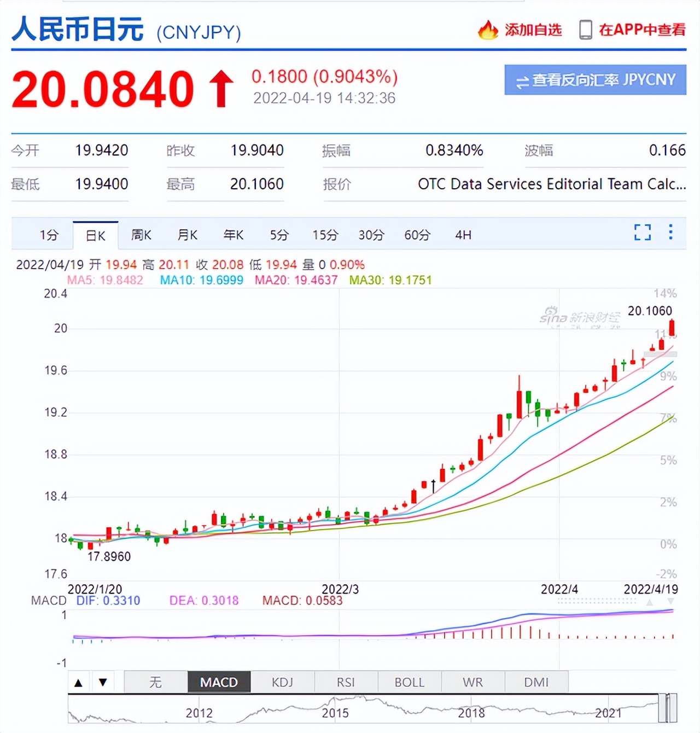
Task: Enable the KDJ indicator
Action: tap(283, 682)
